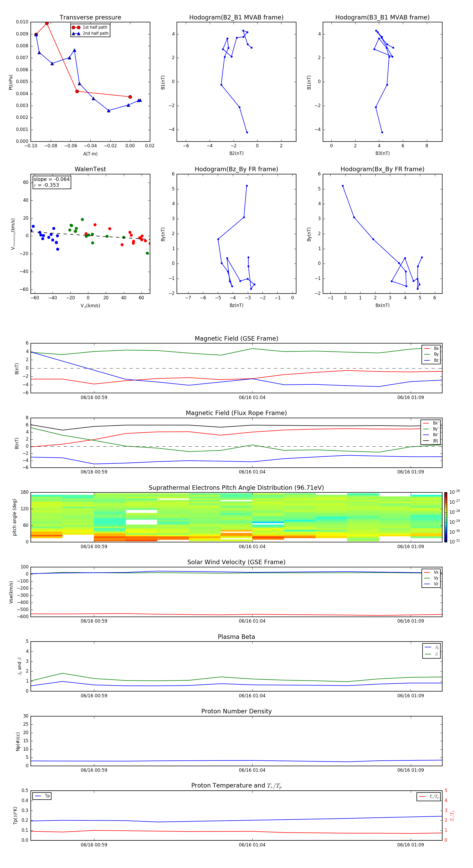Click the Bx' legend entry in Flux Rope plot
Screen dimensions: 473x868
(431, 423)
